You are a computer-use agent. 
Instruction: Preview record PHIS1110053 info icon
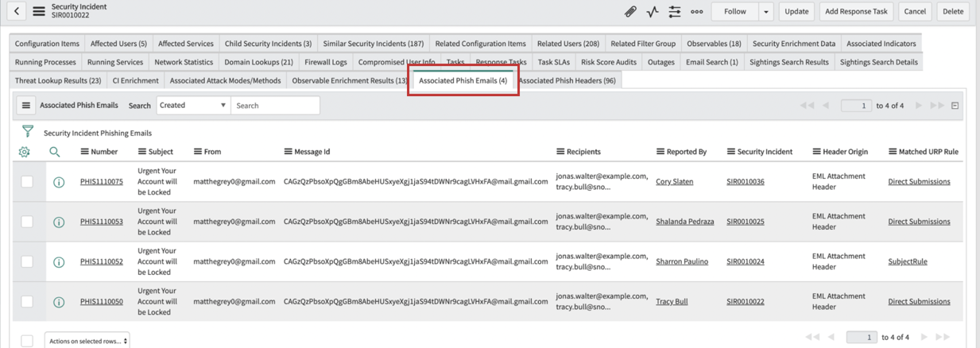click(58, 222)
